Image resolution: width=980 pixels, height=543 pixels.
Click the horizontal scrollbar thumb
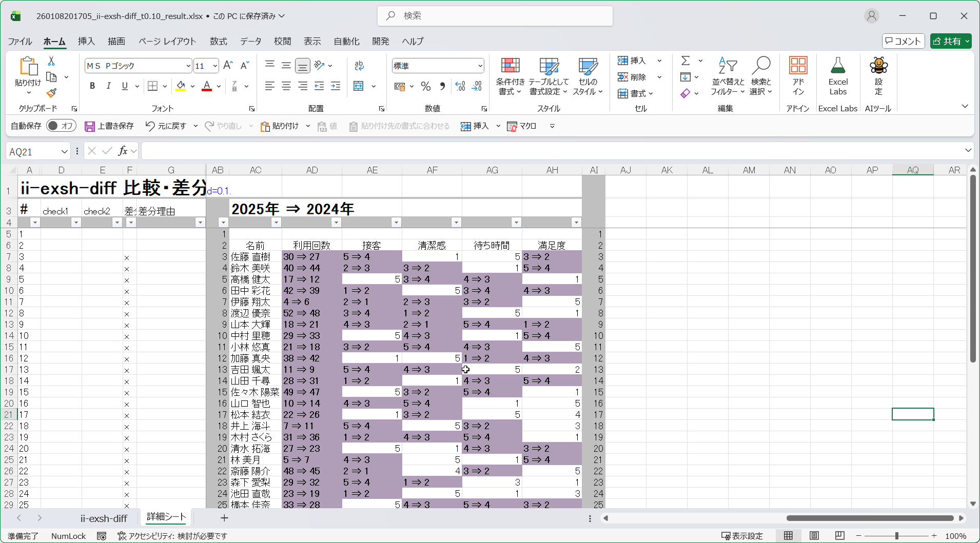pos(870,518)
